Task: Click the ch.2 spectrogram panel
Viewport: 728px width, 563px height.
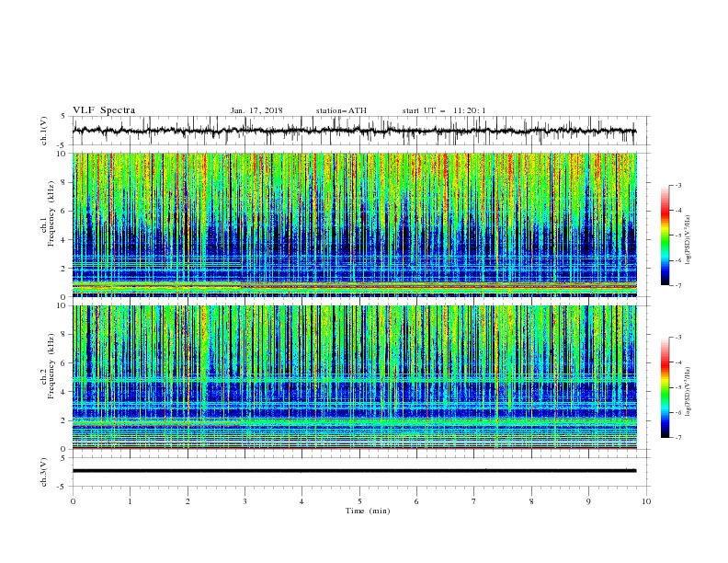Action: pyautogui.click(x=355, y=377)
